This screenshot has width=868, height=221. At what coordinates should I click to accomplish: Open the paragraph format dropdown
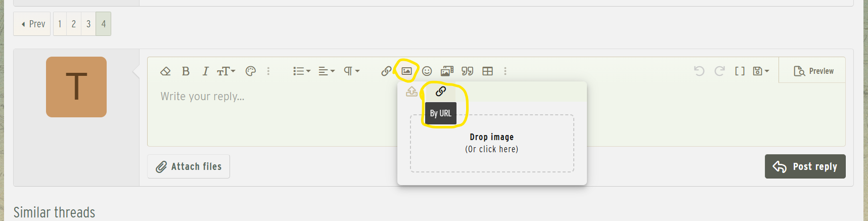click(x=351, y=71)
